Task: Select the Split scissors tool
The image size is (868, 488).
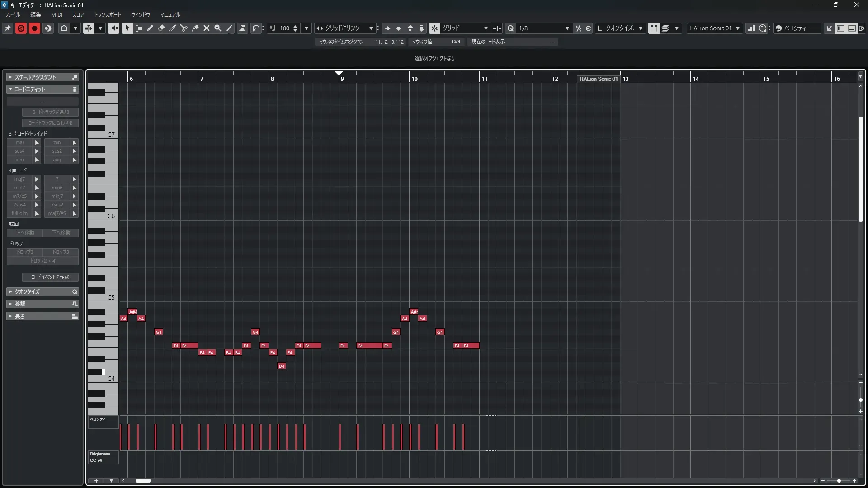Action: [184, 28]
